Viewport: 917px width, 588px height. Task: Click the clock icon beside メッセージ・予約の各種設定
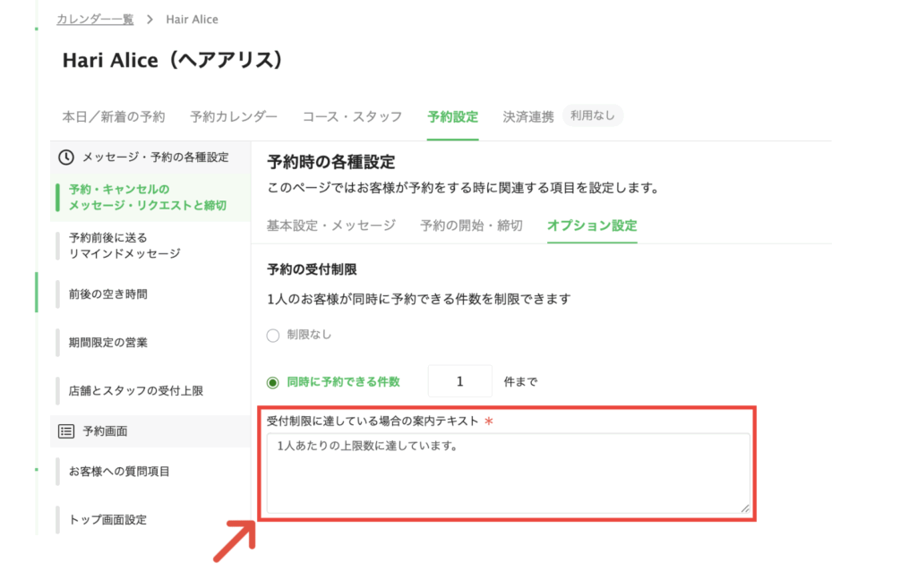[66, 158]
